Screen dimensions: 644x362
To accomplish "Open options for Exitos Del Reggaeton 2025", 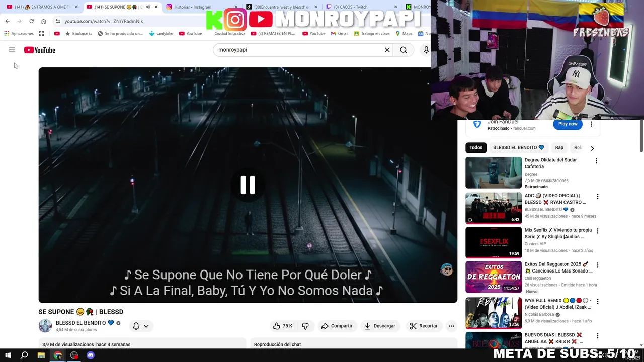I will pos(598,265).
